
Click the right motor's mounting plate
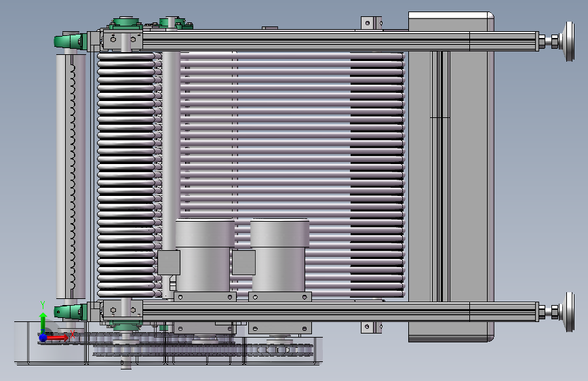(x=279, y=297)
